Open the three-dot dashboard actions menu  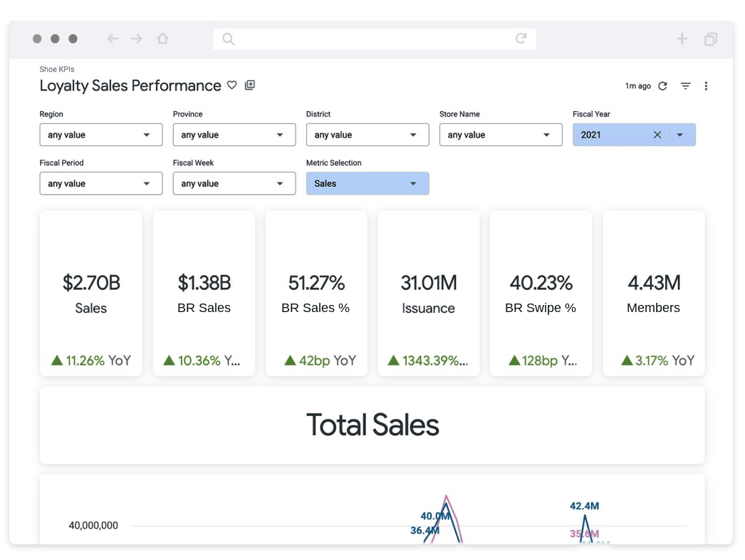(x=706, y=86)
